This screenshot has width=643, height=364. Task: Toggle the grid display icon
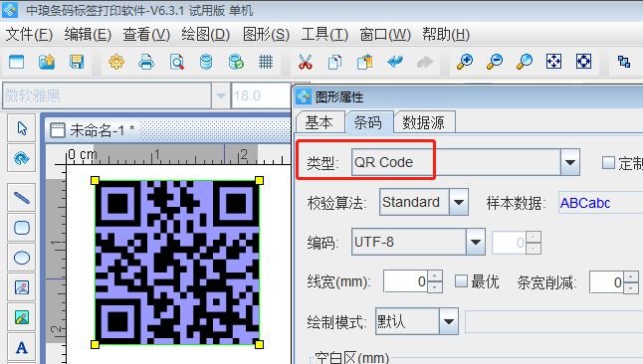click(266, 62)
